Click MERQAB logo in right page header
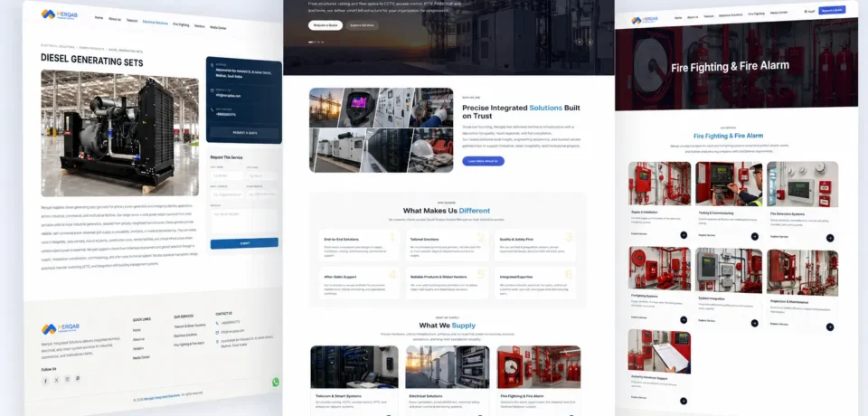Viewport: 868px width, 416px height. coord(645,20)
